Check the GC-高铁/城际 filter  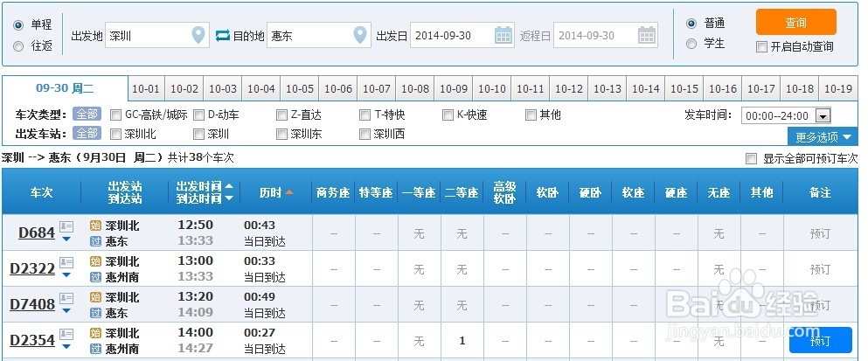point(115,115)
